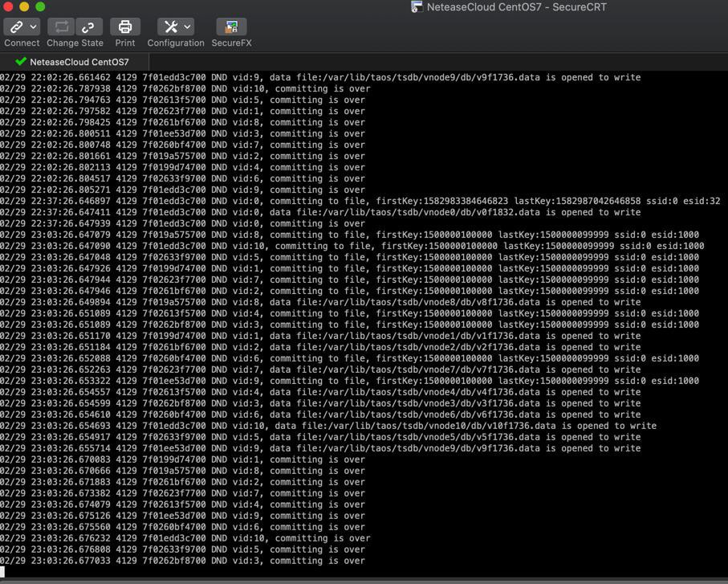The height and width of the screenshot is (584, 728).
Task: Click the Connect link icon in toolbar
Action: click(x=16, y=27)
